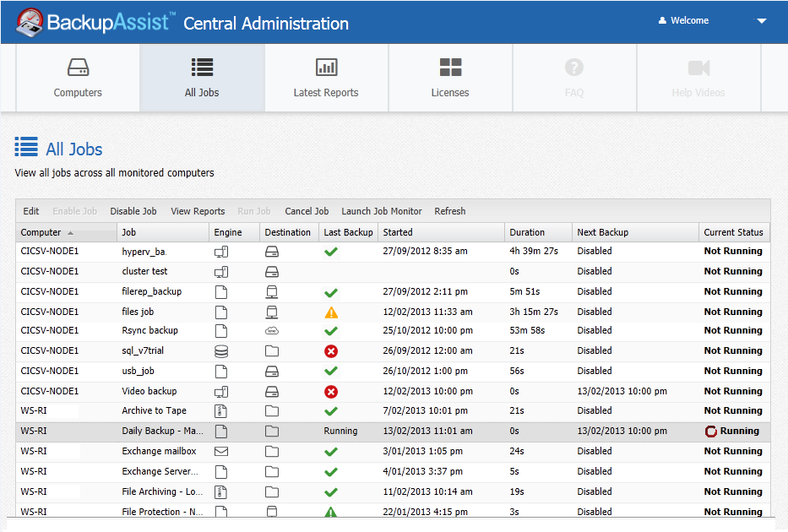Image resolution: width=788 pixels, height=532 pixels.
Task: Open the FAQ question mark icon
Action: (574, 68)
